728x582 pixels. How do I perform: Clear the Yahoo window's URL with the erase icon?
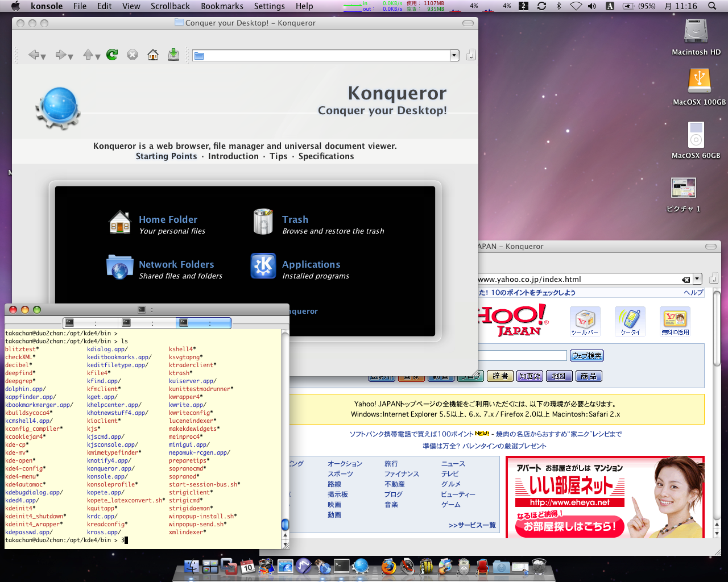[686, 280]
